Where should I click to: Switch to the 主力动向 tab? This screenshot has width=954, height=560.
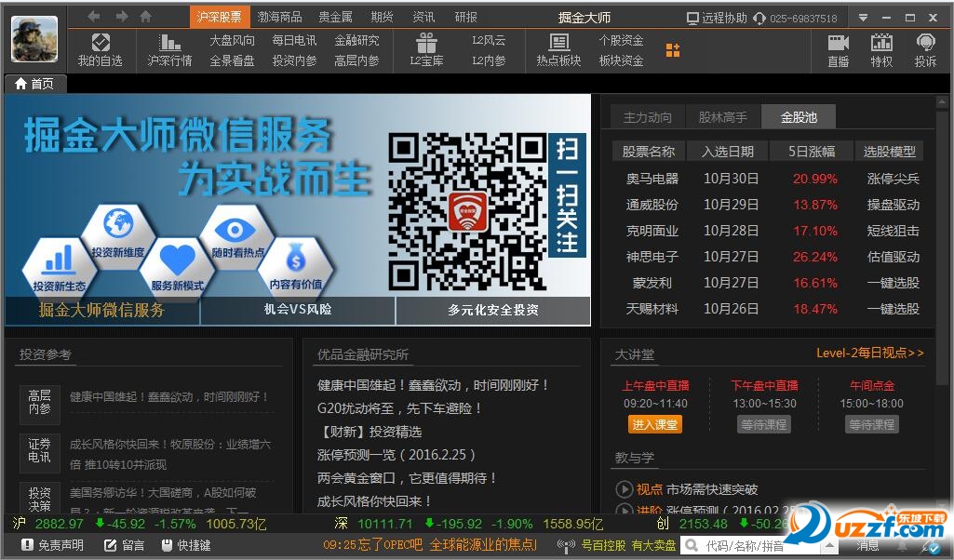pyautogui.click(x=648, y=116)
